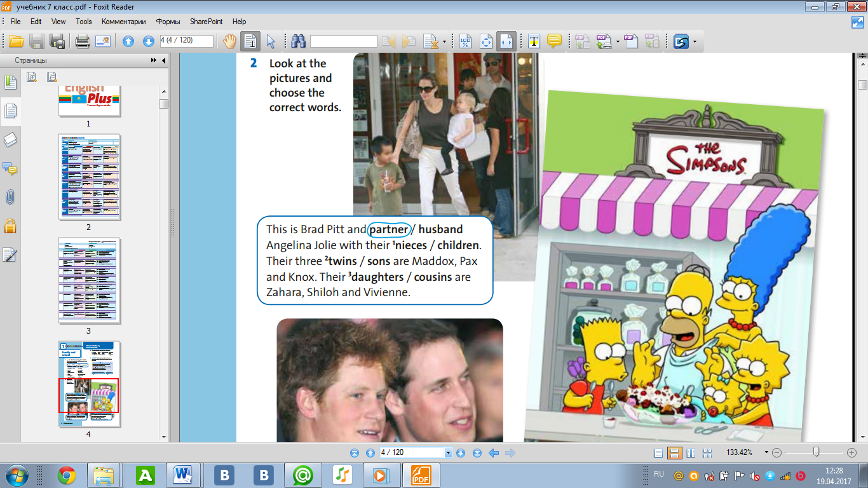The height and width of the screenshot is (488, 868).
Task: Select page 1 thumbnail
Action: pos(88,102)
